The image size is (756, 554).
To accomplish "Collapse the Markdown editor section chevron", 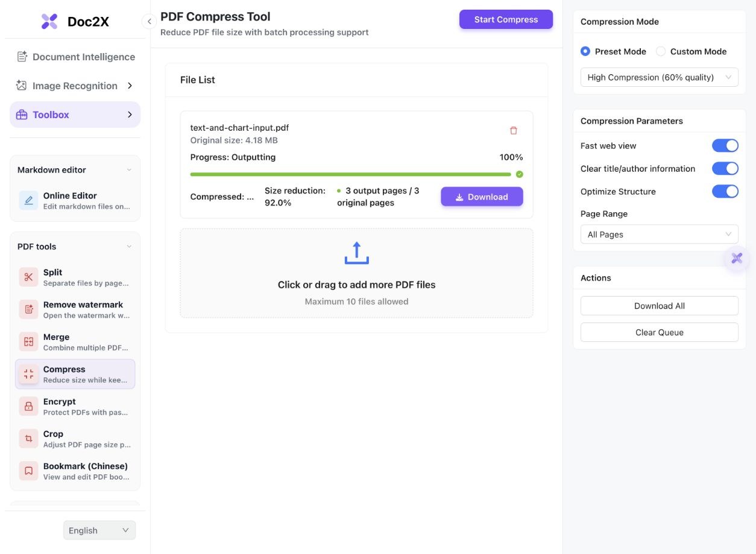I will tap(129, 170).
